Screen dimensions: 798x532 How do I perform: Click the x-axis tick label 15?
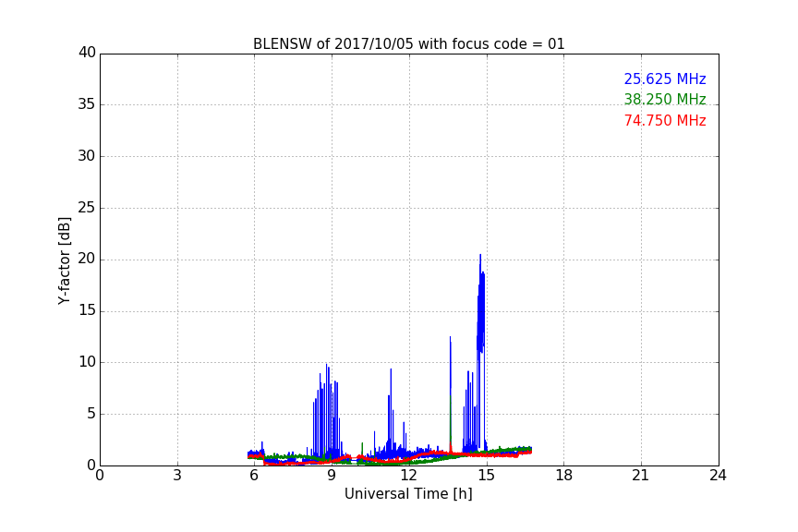pyautogui.click(x=486, y=476)
